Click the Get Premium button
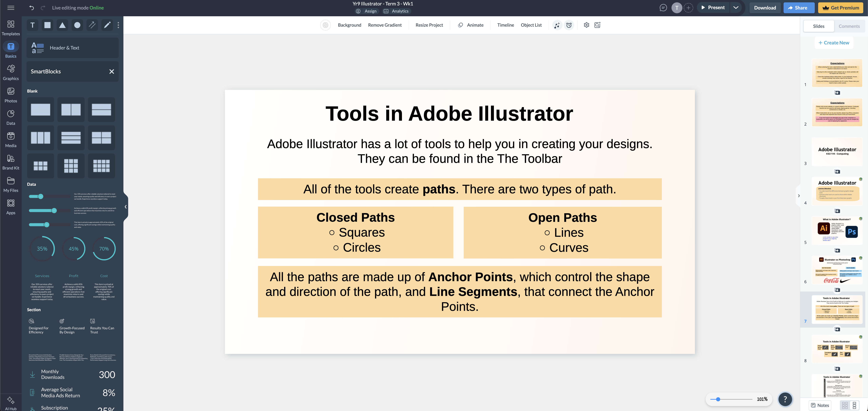Viewport: 868px width, 411px height. tap(841, 8)
